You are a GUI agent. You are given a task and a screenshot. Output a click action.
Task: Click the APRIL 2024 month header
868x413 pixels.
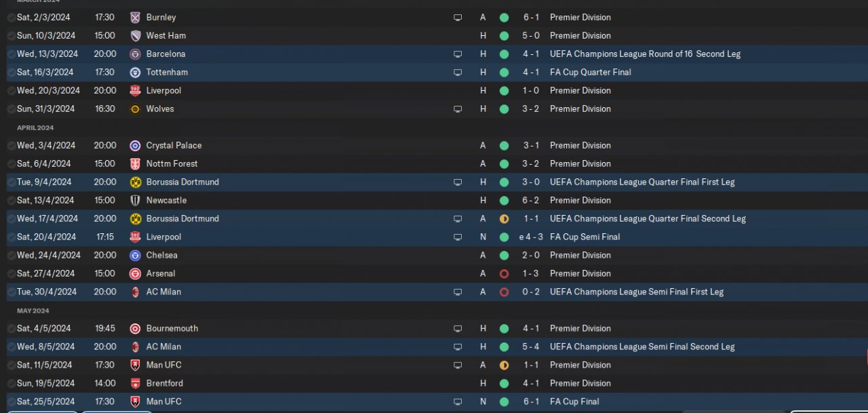(x=35, y=127)
